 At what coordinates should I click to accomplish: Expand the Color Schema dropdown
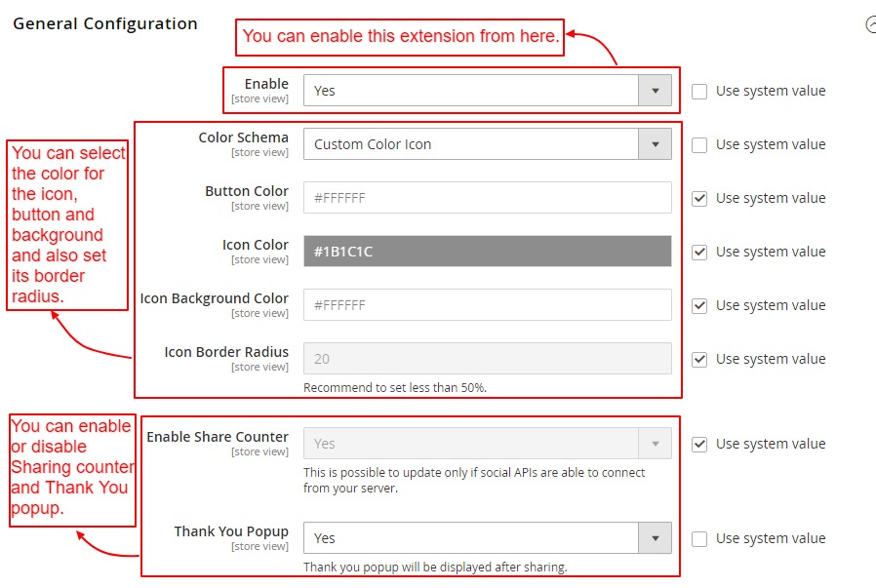[x=471, y=144]
